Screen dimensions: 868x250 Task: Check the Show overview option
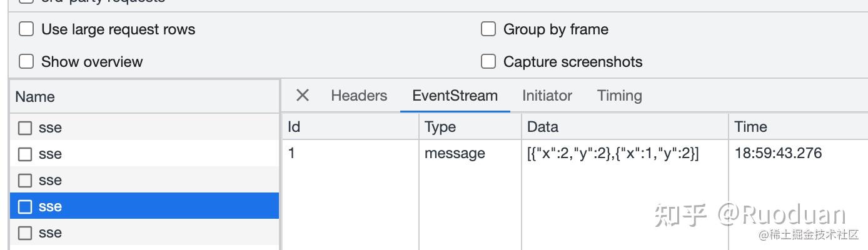click(26, 62)
